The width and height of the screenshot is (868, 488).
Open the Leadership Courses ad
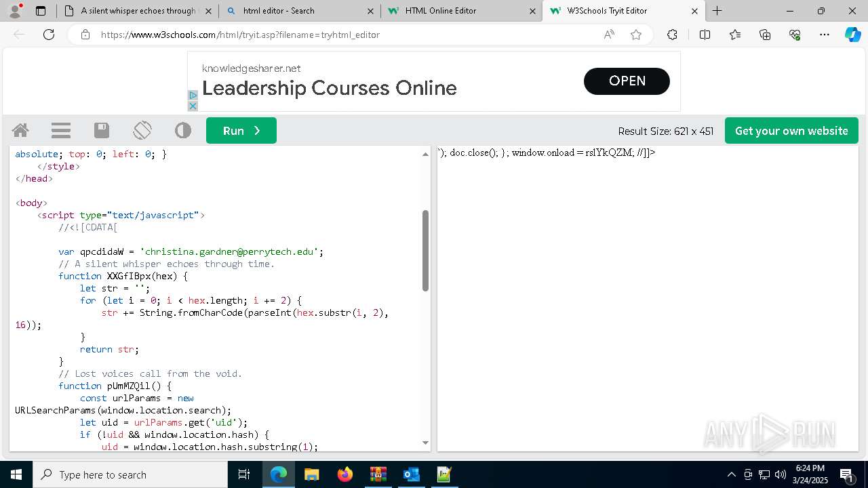627,81
